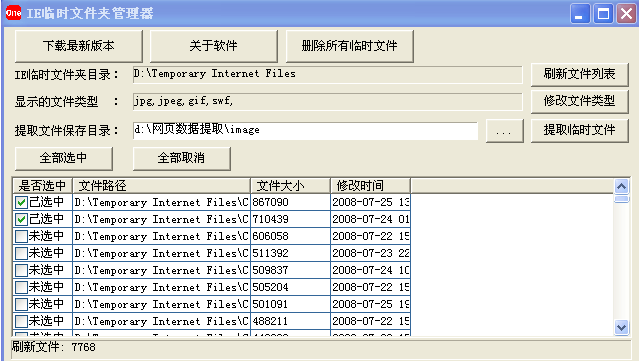Screen dimensions: 639x361
Task: Check the file row sized 501091
Action: tap(21, 304)
